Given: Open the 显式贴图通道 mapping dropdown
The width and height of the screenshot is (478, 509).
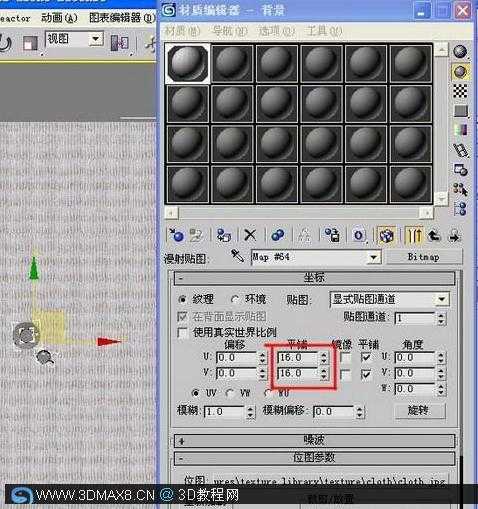Looking at the screenshot, I should (389, 299).
